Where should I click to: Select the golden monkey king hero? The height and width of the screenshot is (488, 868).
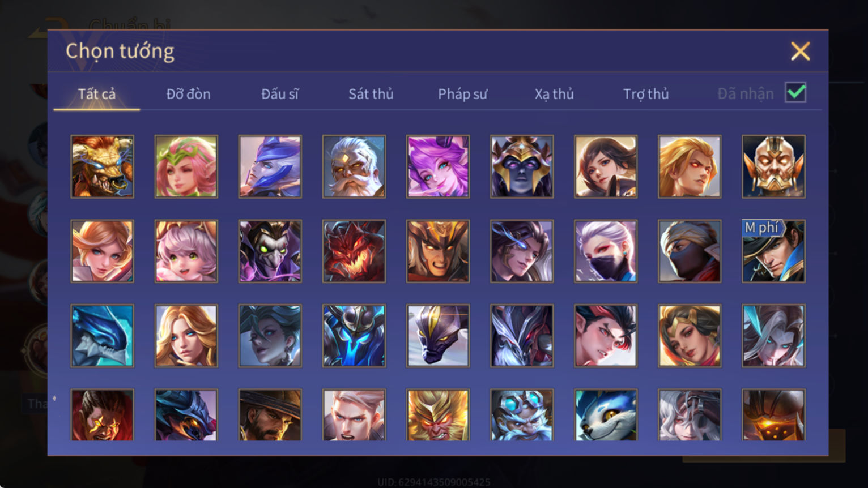(x=438, y=415)
